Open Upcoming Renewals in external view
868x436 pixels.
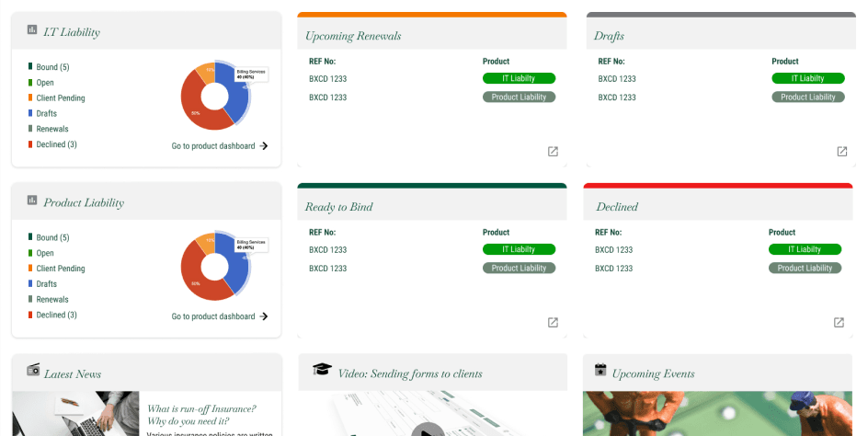pos(553,152)
